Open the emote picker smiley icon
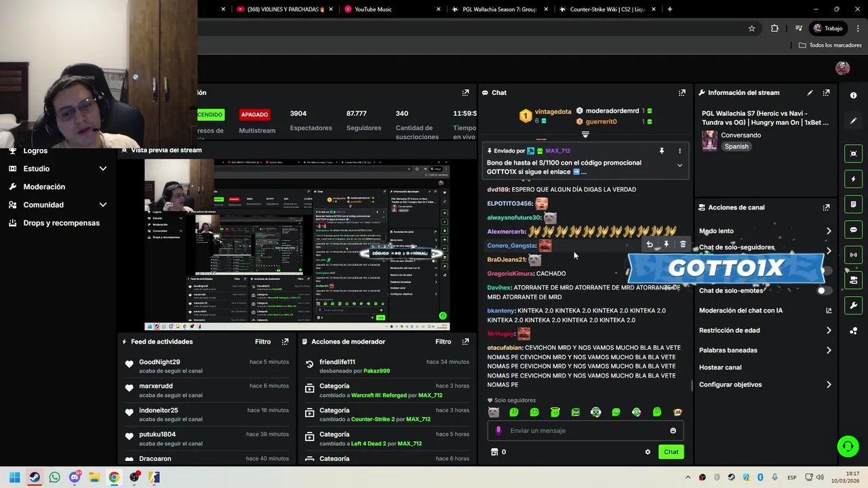The width and height of the screenshot is (868, 488). click(x=673, y=430)
